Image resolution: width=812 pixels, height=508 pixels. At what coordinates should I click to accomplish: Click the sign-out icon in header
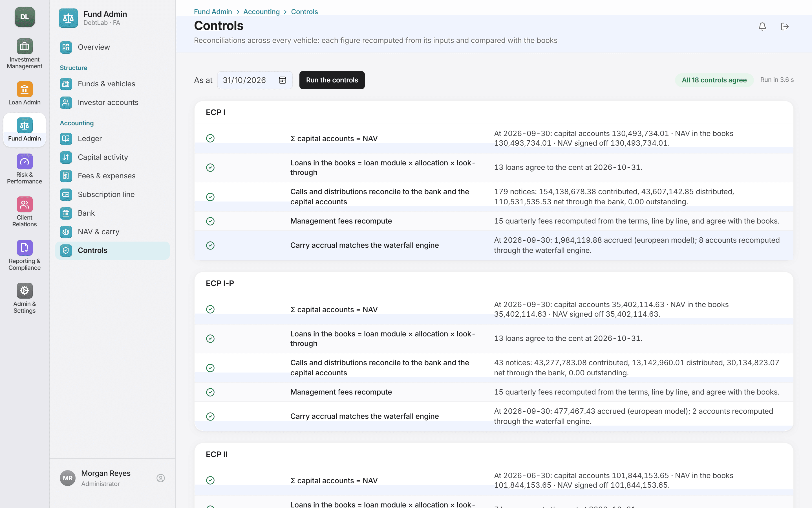point(784,27)
